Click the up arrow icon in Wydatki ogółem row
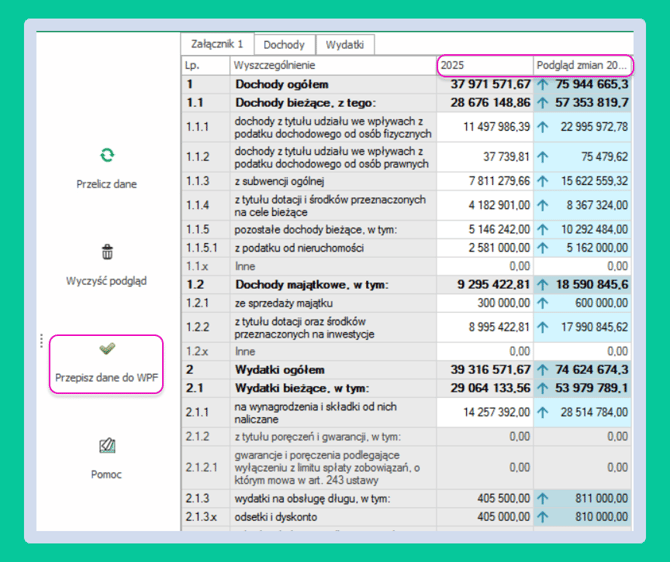The image size is (670, 562). coord(543,370)
